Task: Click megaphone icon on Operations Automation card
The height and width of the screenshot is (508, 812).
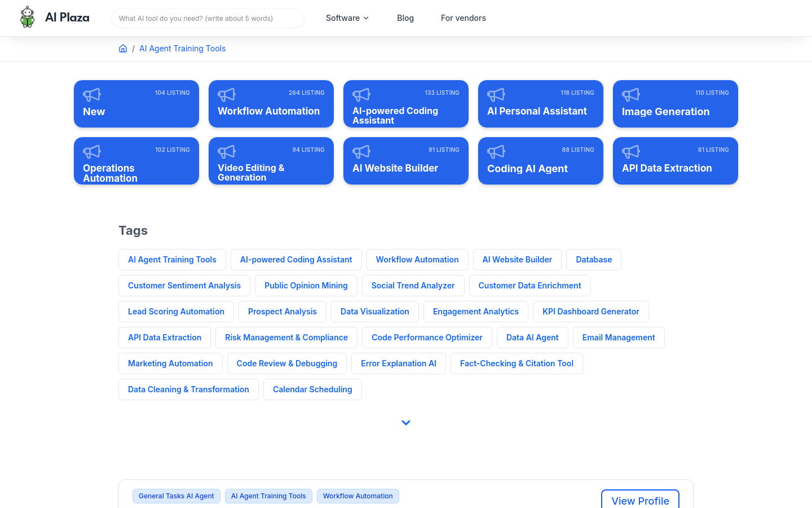Action: [92, 152]
